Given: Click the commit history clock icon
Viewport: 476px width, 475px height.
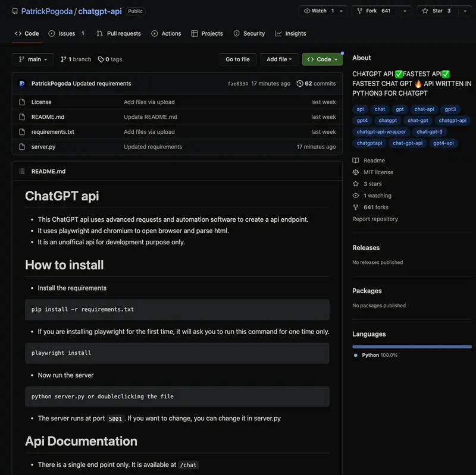Looking at the screenshot, I should 300,83.
